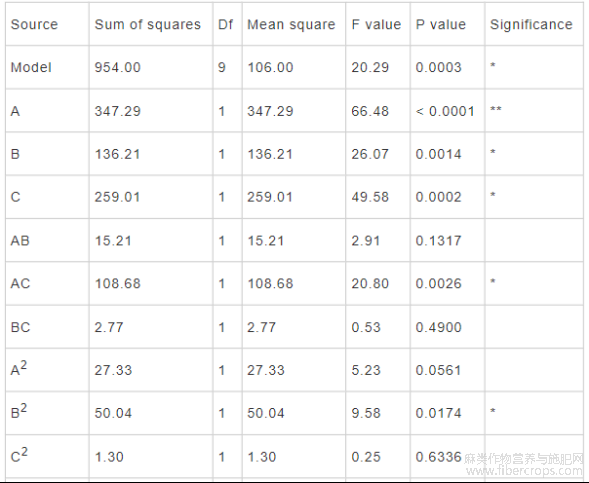Click the Model row label

coord(31,68)
